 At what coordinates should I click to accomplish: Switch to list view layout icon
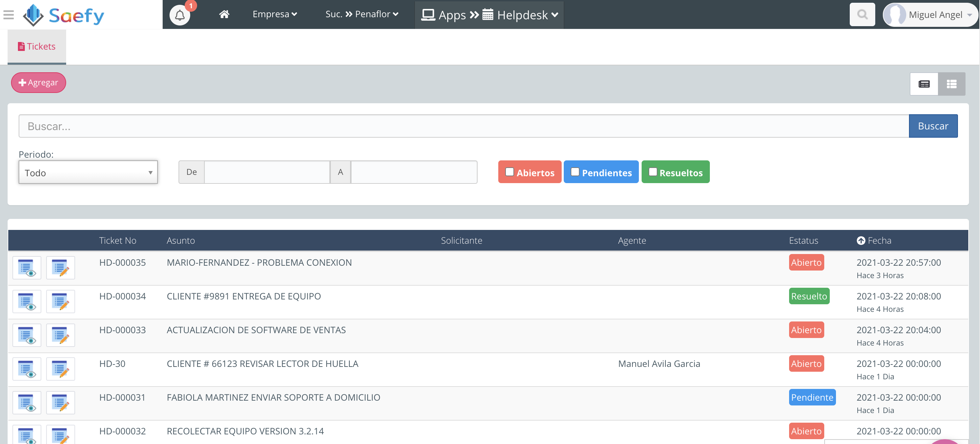924,84
